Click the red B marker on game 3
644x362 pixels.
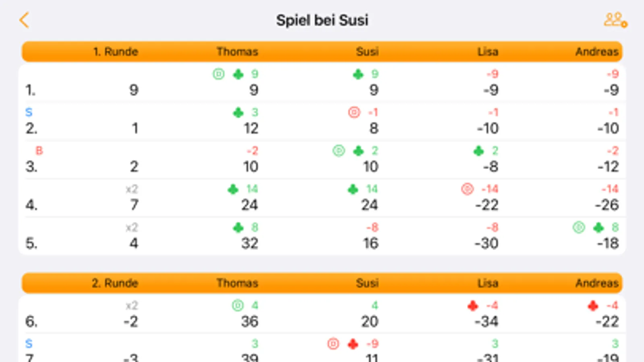39,151
